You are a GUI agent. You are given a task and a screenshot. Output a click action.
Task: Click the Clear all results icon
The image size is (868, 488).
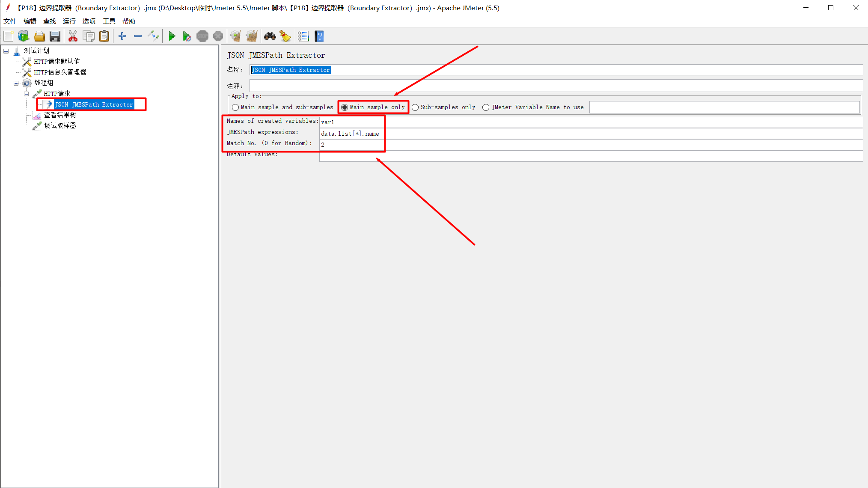click(252, 36)
